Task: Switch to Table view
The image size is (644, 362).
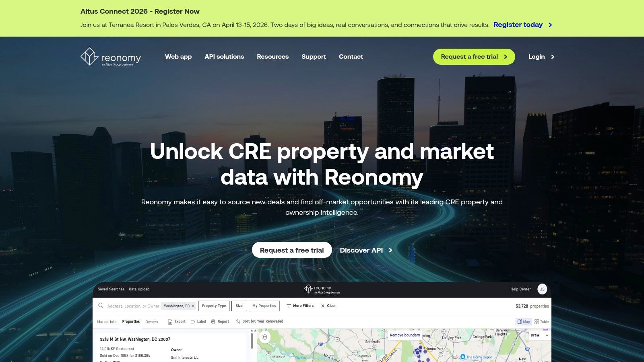Action: pyautogui.click(x=541, y=322)
